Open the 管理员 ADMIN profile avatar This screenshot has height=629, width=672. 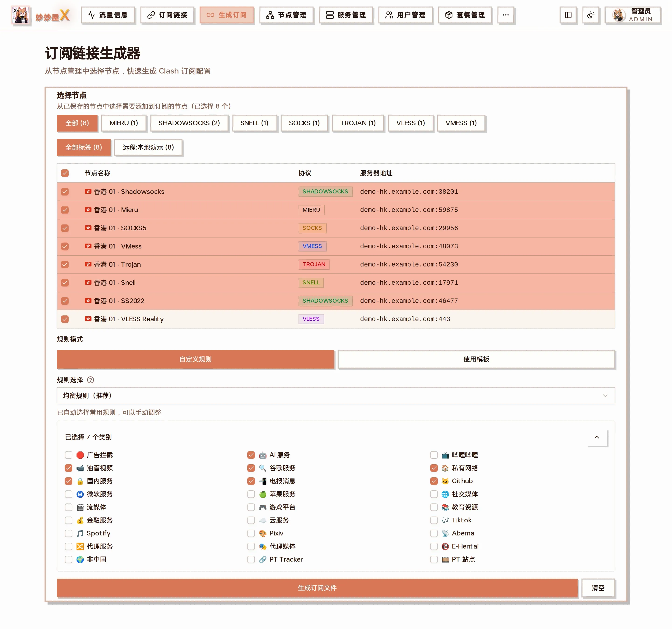[619, 15]
